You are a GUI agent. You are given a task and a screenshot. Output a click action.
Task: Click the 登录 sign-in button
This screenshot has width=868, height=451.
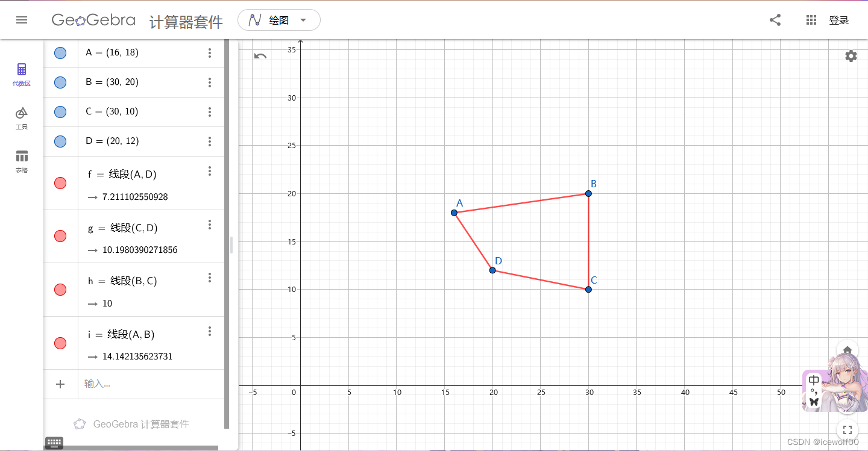pyautogui.click(x=839, y=20)
